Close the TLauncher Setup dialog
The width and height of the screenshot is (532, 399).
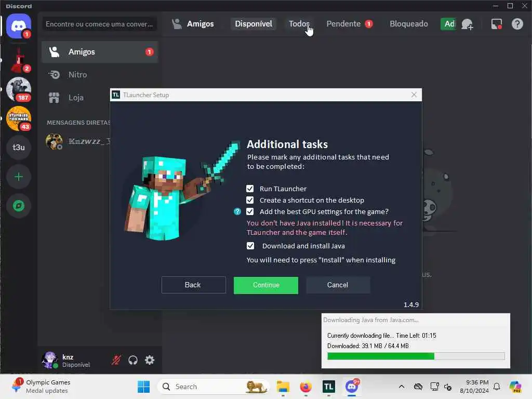(414, 95)
